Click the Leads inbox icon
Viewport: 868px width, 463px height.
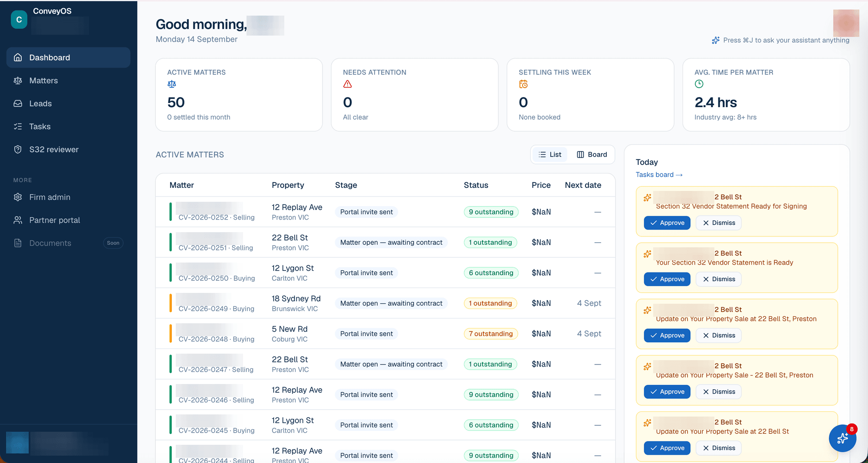pyautogui.click(x=18, y=103)
